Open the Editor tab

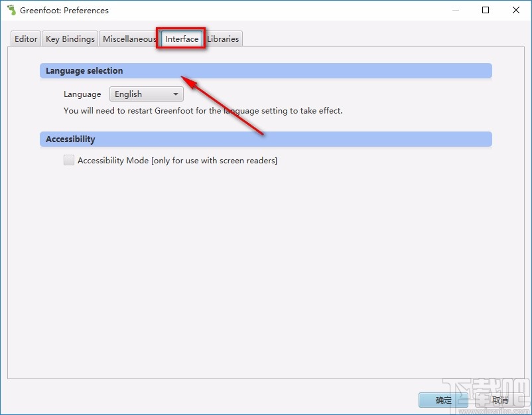point(26,39)
